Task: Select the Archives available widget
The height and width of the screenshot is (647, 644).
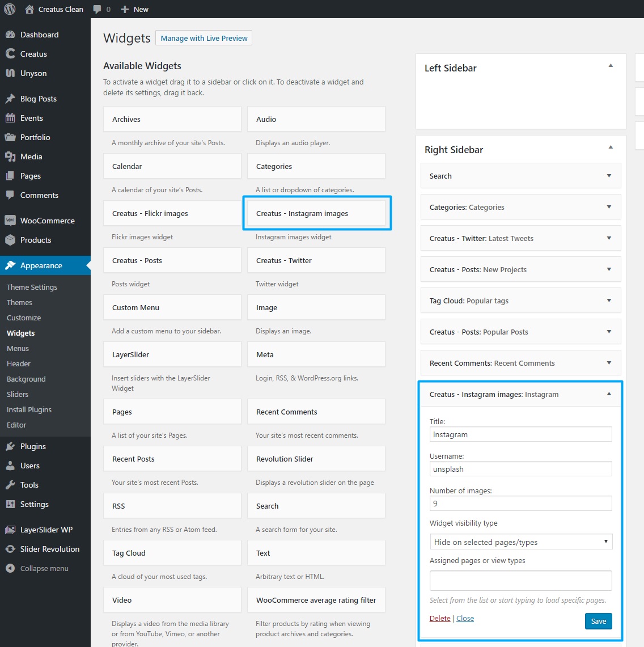Action: [172, 119]
